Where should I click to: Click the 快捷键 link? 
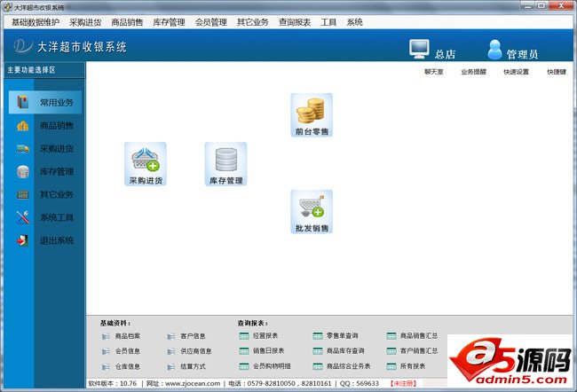click(557, 72)
